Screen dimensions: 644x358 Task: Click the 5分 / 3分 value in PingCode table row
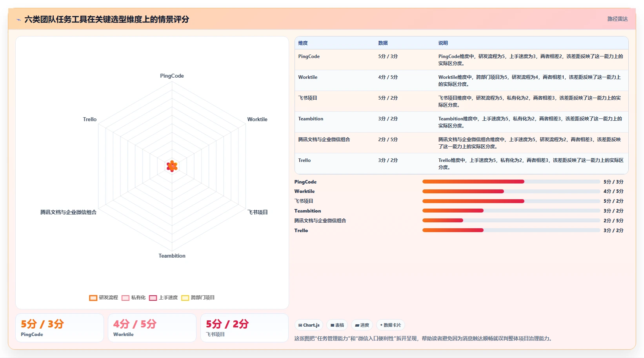(x=388, y=56)
